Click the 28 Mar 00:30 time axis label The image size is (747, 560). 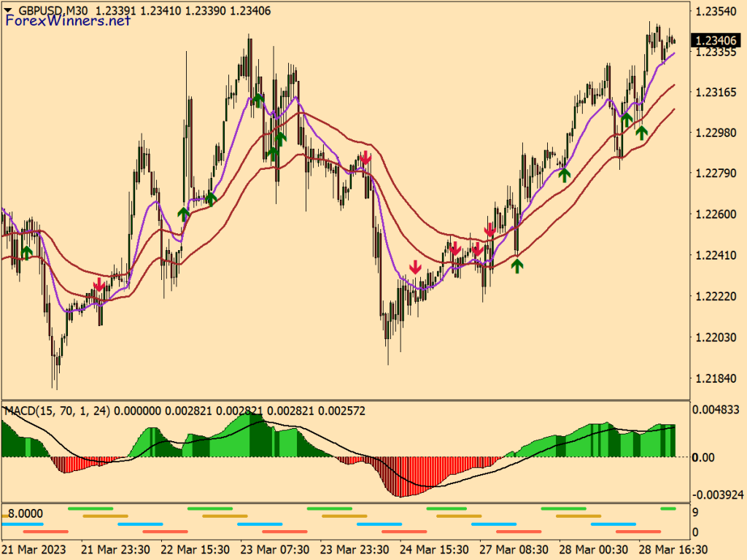tap(593, 550)
